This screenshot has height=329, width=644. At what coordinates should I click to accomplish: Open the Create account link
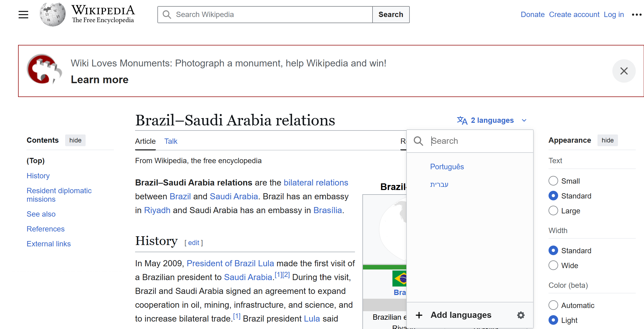574,15
